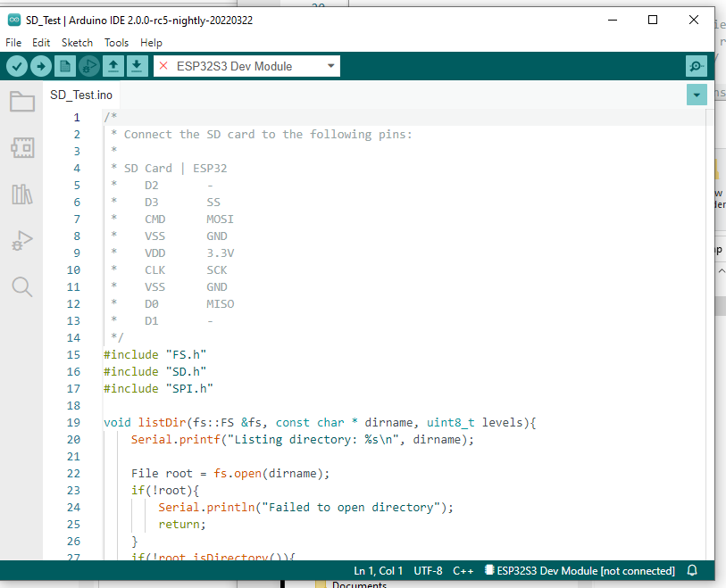Open the Library Manager books icon
Image resolution: width=726 pixels, height=588 pixels.
coord(22,195)
